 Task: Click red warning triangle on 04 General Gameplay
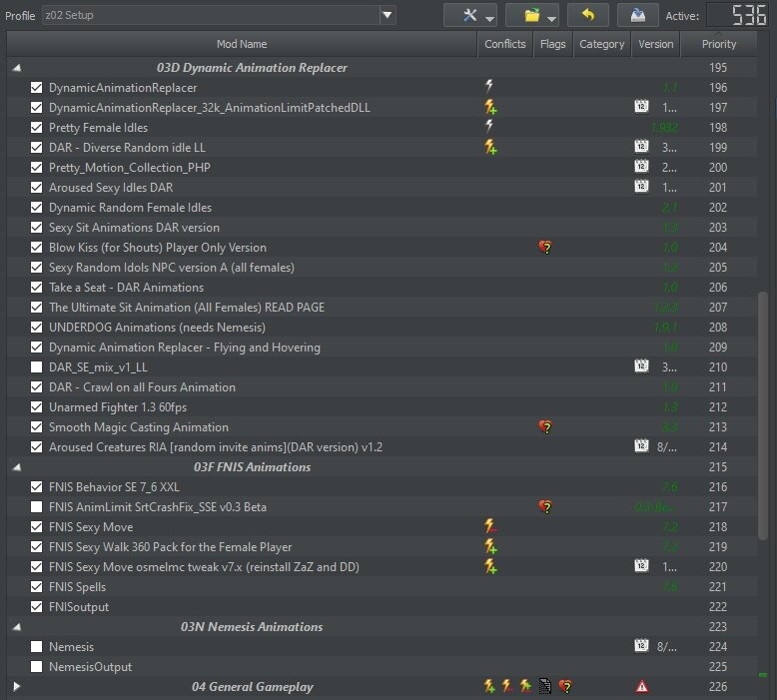coord(642,687)
